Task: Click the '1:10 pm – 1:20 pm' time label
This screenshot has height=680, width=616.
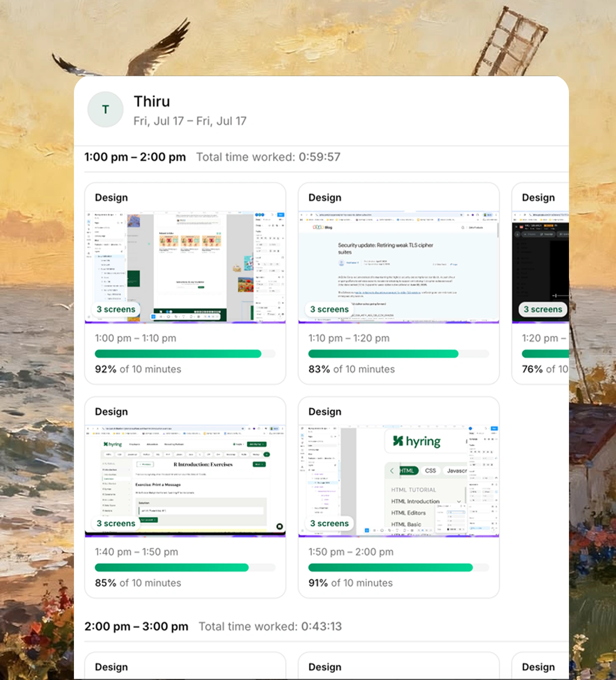Action: click(x=349, y=338)
